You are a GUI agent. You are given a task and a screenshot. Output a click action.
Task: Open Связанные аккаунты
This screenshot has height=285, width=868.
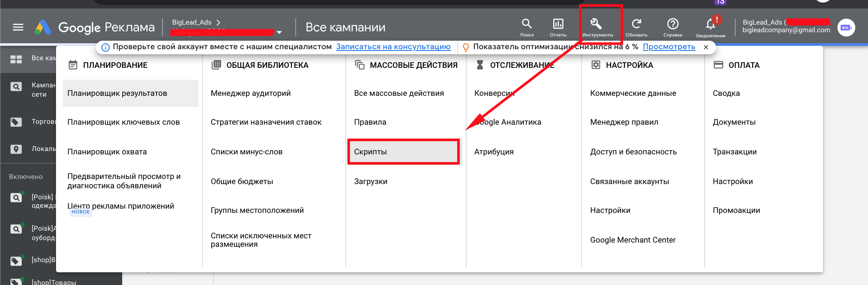[630, 182]
